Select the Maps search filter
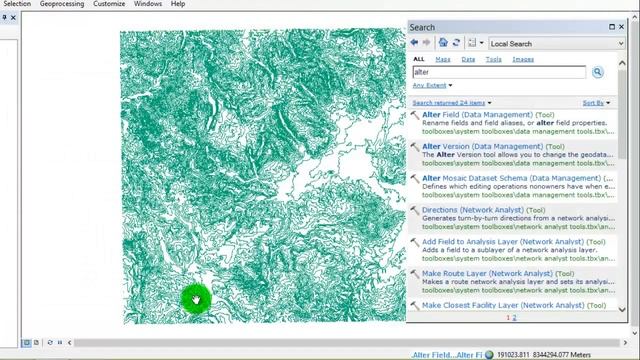The height and width of the screenshot is (360, 640). click(443, 59)
